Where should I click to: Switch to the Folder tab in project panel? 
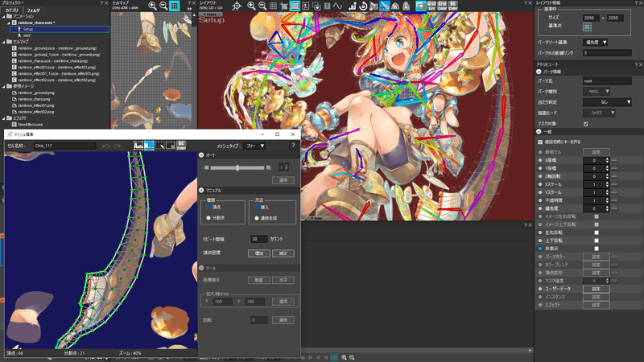click(33, 10)
